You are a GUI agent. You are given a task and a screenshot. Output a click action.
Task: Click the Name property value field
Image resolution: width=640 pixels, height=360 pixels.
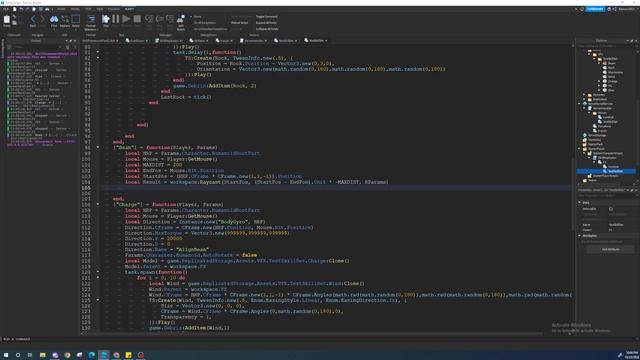pos(622,224)
